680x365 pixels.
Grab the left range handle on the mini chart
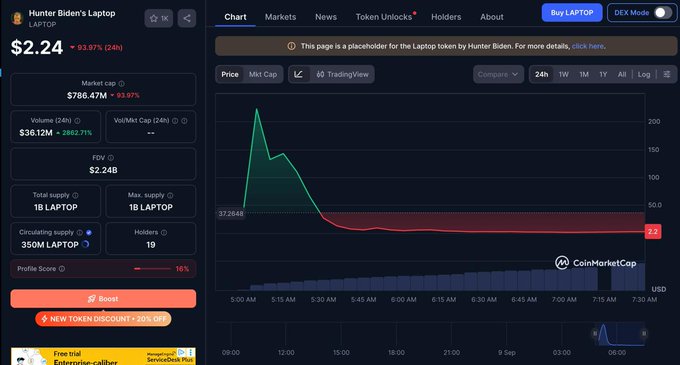(x=595, y=333)
